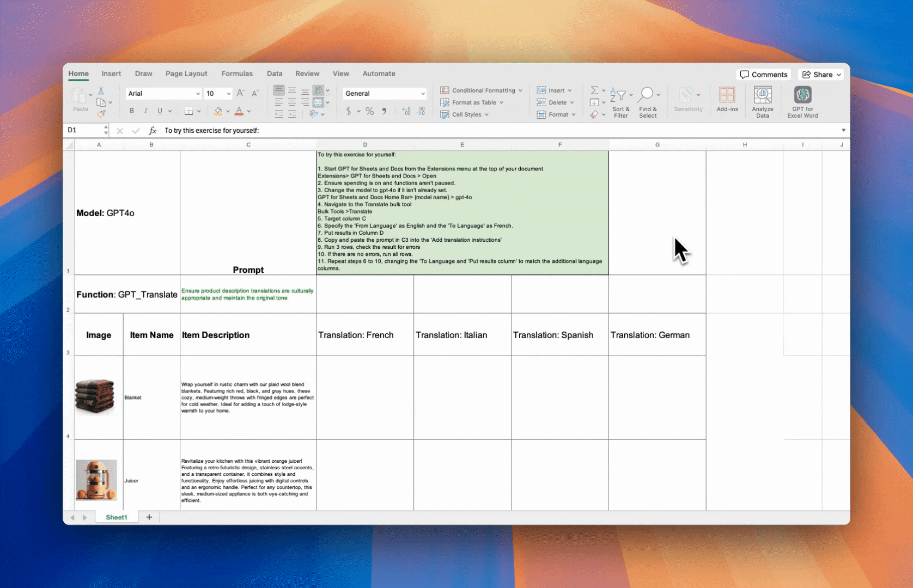Click the Increase Decimal icon
Image resolution: width=913 pixels, height=588 pixels.
coord(406,111)
